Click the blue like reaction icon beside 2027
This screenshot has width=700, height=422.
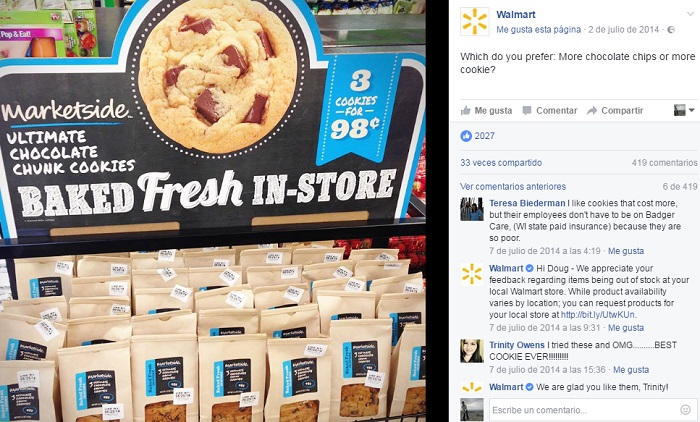tap(466, 136)
